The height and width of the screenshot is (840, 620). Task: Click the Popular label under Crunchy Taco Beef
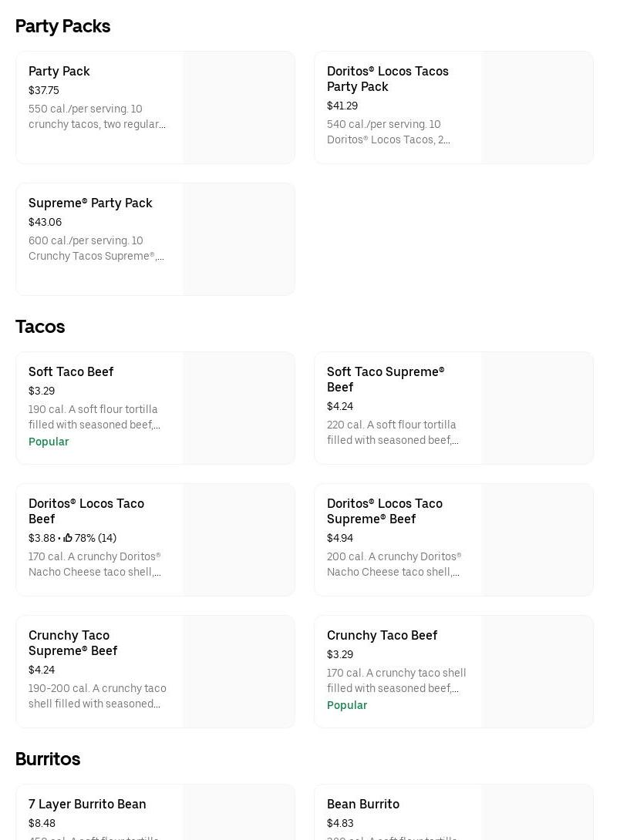pyautogui.click(x=347, y=705)
